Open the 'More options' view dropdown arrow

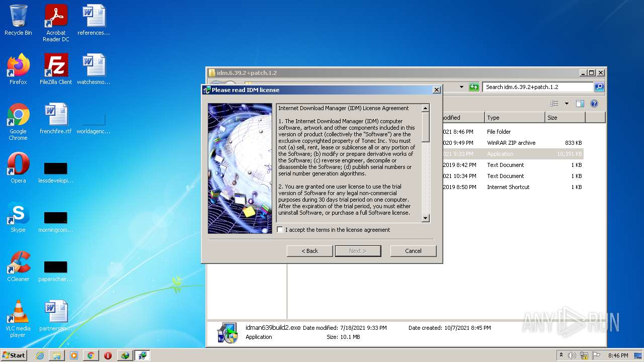pyautogui.click(x=567, y=104)
